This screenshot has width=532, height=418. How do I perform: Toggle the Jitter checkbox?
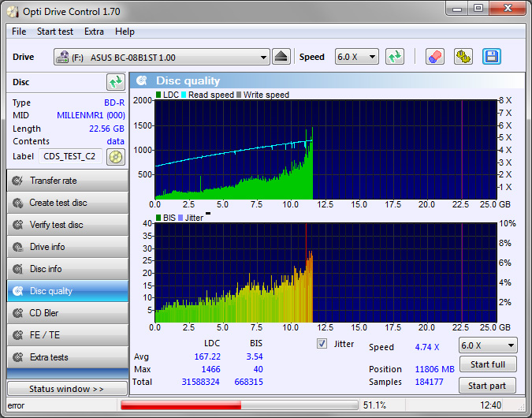[322, 344]
